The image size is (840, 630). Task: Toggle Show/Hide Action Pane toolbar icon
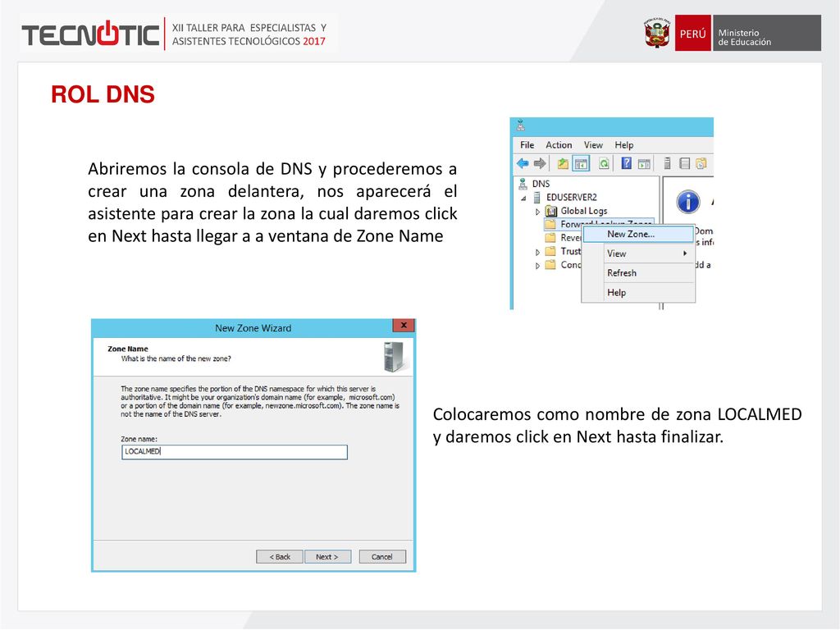[645, 163]
